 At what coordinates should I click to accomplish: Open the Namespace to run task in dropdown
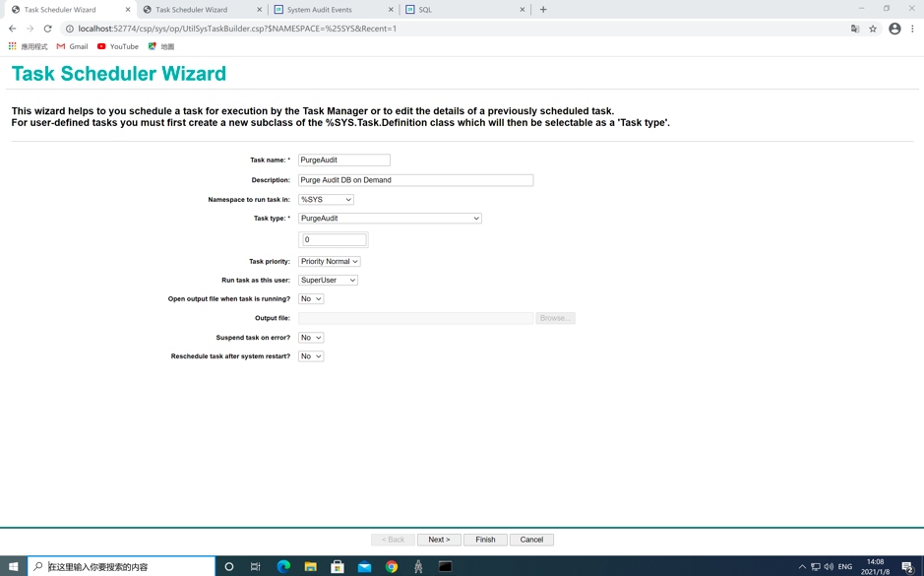tap(326, 199)
